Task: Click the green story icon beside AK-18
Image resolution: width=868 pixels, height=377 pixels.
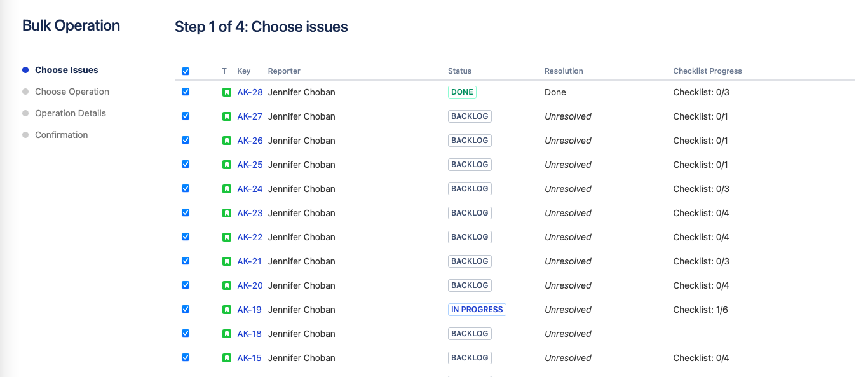Action: tap(227, 334)
